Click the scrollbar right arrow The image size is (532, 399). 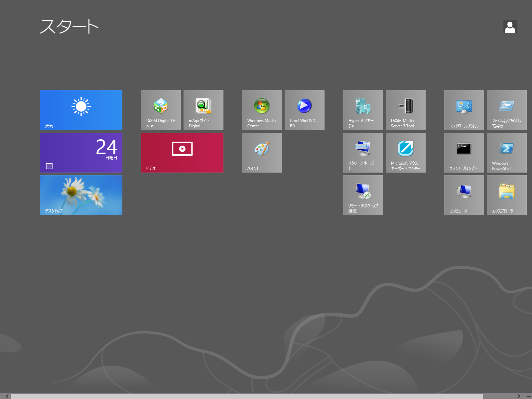click(519, 396)
